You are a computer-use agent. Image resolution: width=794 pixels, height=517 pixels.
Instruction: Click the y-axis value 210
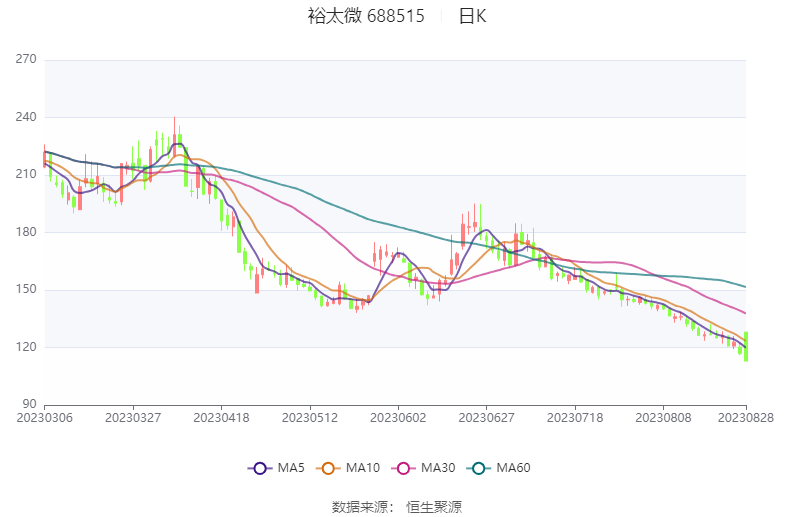coord(26,174)
